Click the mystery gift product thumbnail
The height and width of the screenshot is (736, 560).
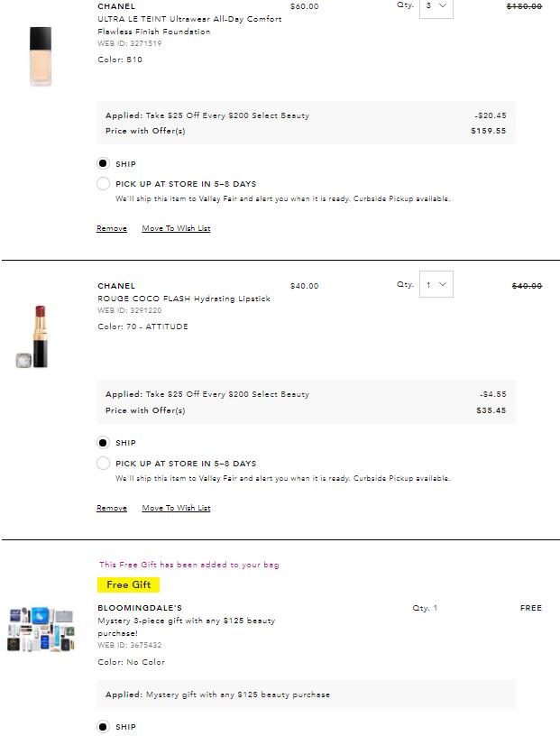pos(41,629)
